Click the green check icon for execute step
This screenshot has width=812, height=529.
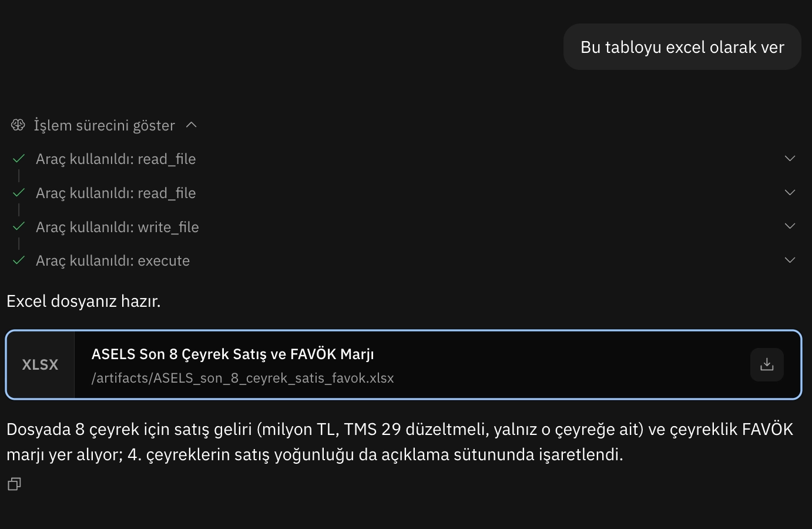tap(19, 260)
